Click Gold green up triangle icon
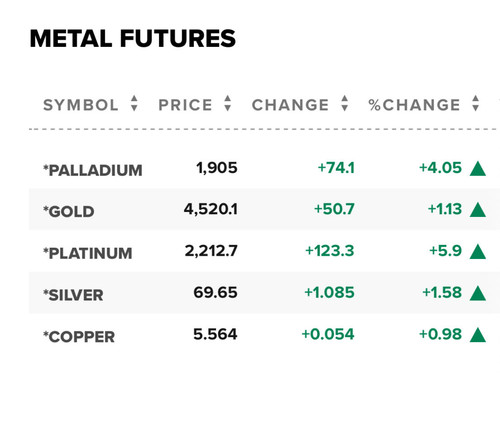500x423 pixels. (478, 210)
